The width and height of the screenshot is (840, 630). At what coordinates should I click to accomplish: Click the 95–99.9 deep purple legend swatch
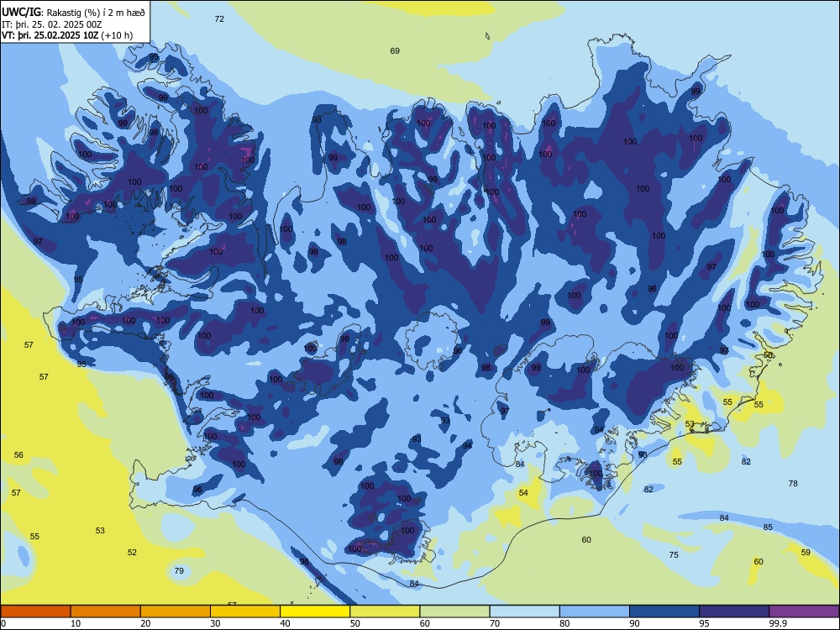coord(734,612)
